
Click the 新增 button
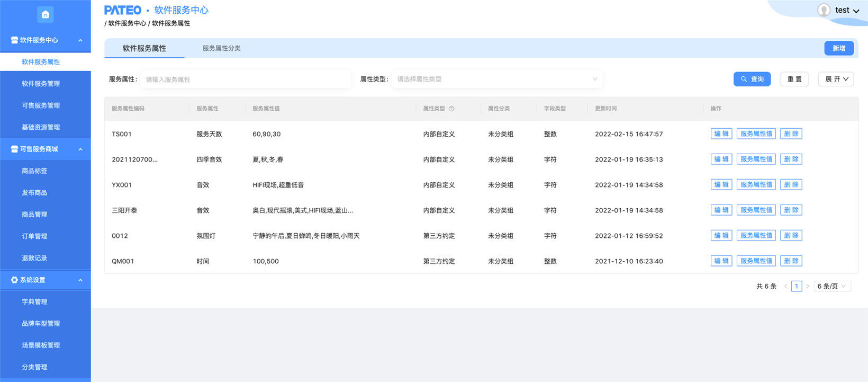tap(839, 48)
